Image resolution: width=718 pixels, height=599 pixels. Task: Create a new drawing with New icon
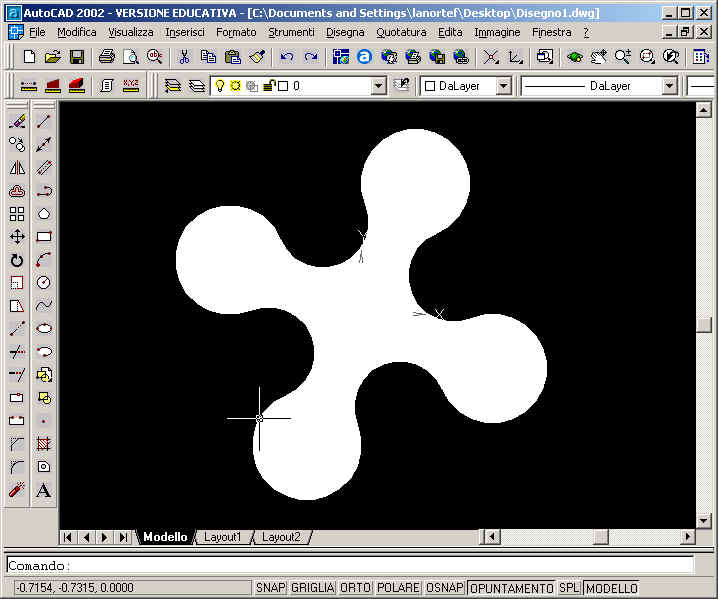point(29,57)
